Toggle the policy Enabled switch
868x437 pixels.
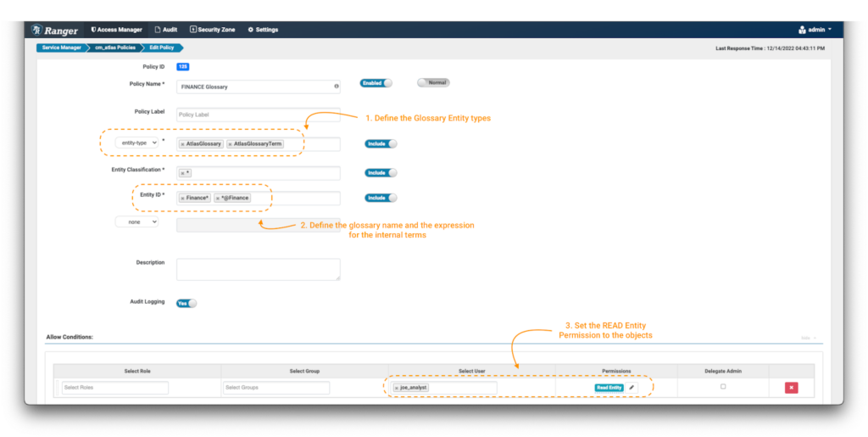pos(376,83)
